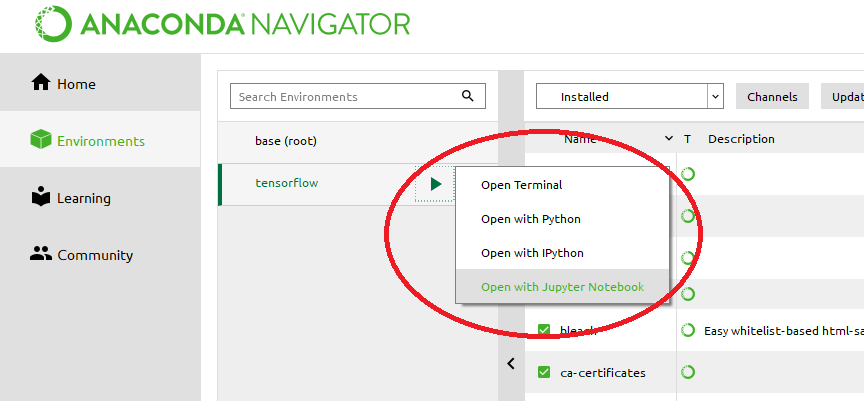Click the Learning book icon
This screenshot has height=401, width=864.
pos(41,197)
